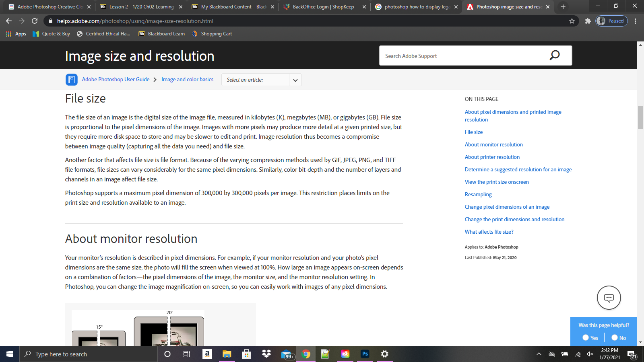Open the Blackboard Learn bookmark
644x362 pixels.
(x=162, y=34)
